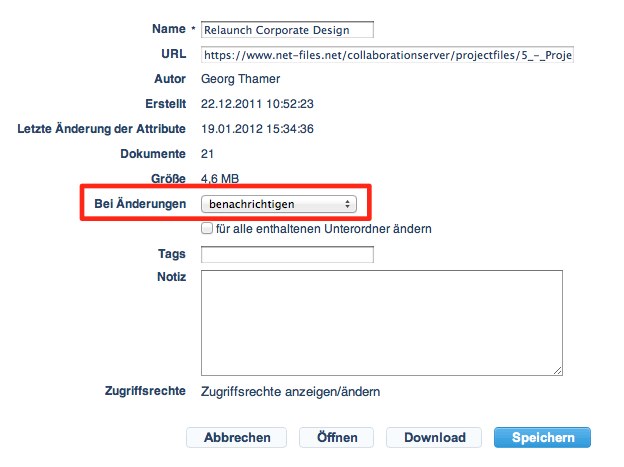The image size is (624, 467).
Task: Save changes with the Speichern button
Action: (543, 438)
